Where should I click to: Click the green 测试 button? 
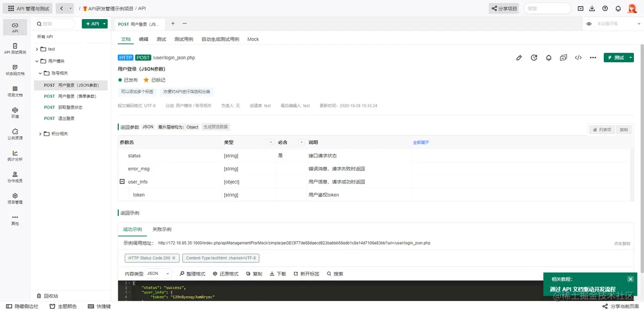click(x=615, y=58)
